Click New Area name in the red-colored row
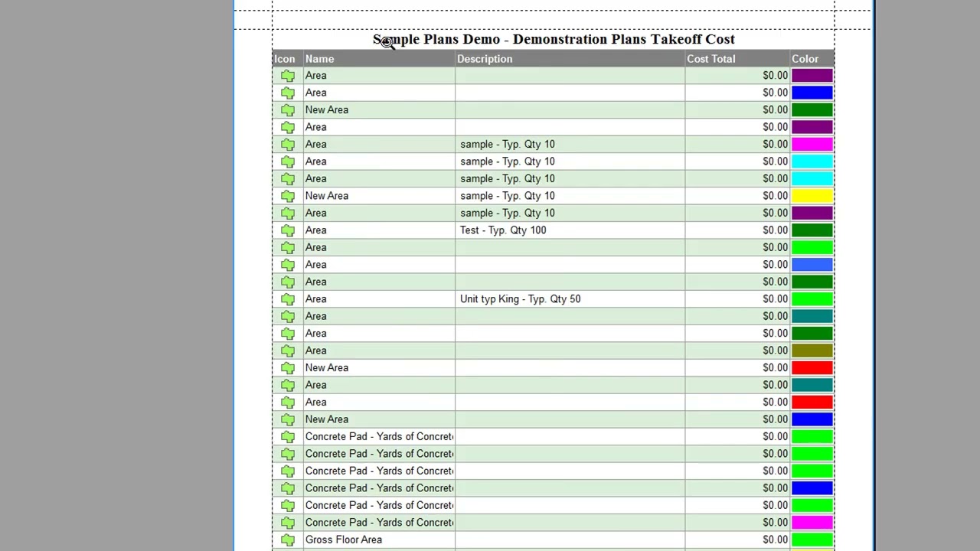The image size is (980, 551). (327, 368)
